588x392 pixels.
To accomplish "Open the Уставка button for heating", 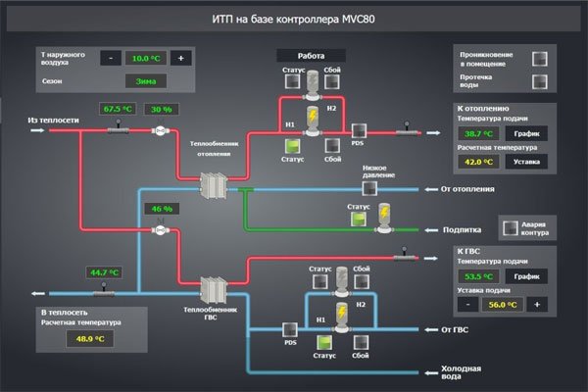I will 526,162.
